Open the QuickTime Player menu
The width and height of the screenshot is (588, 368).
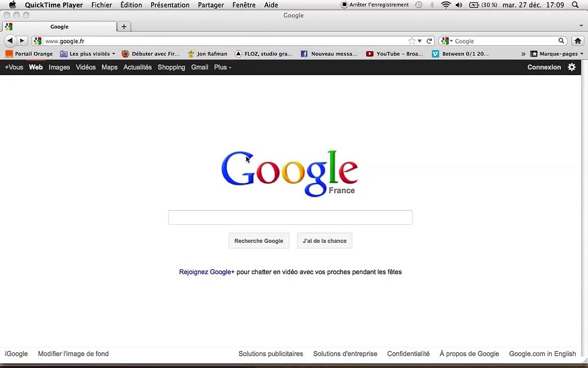pyautogui.click(x=54, y=5)
